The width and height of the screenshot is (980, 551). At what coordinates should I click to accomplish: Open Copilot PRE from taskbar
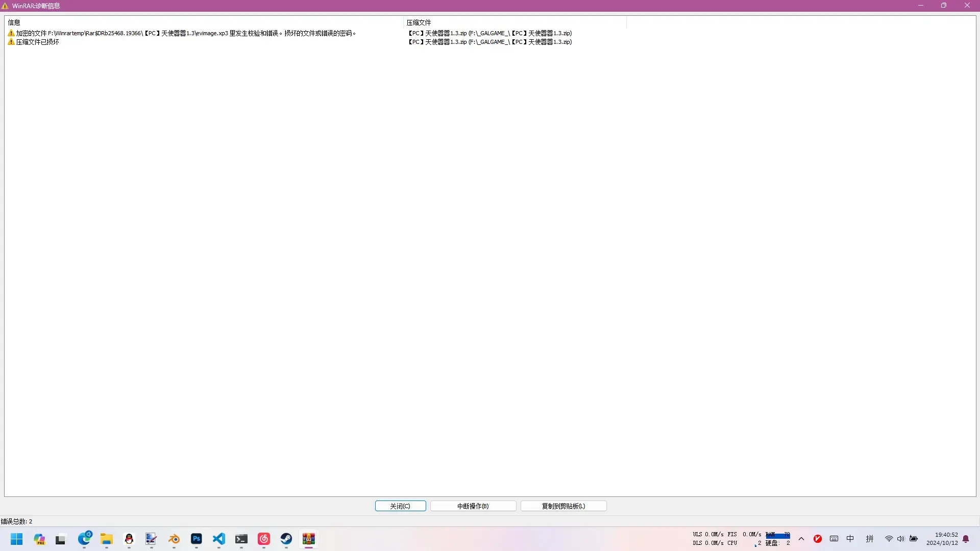(x=39, y=539)
